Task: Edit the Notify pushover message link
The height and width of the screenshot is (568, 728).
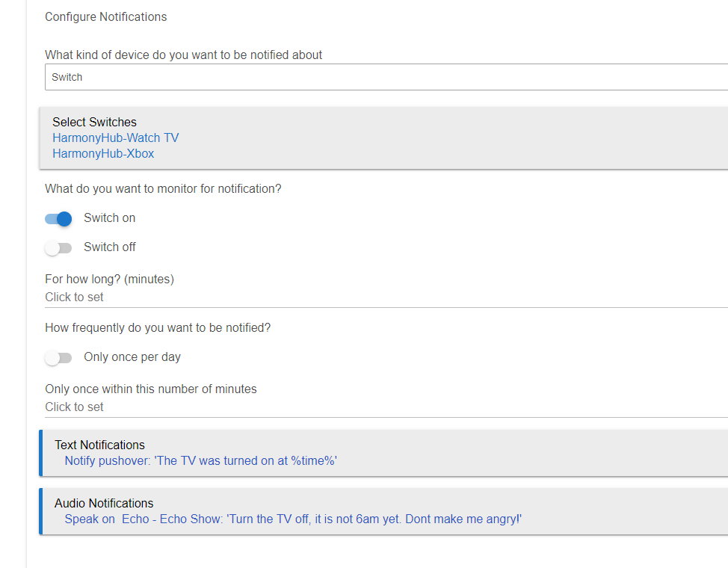Action: (200, 460)
